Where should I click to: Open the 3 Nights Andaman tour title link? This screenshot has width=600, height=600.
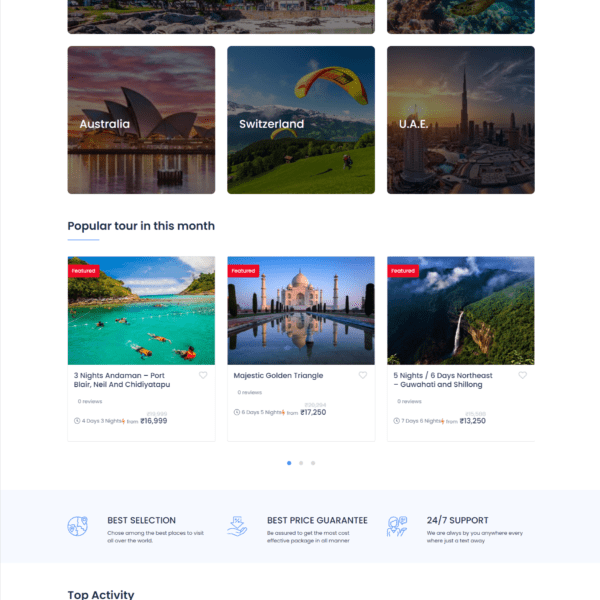[122, 380]
